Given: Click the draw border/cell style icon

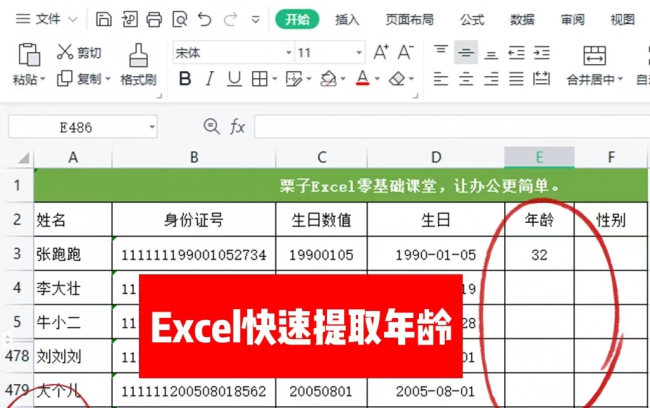Looking at the screenshot, I should pyautogui.click(x=294, y=78).
